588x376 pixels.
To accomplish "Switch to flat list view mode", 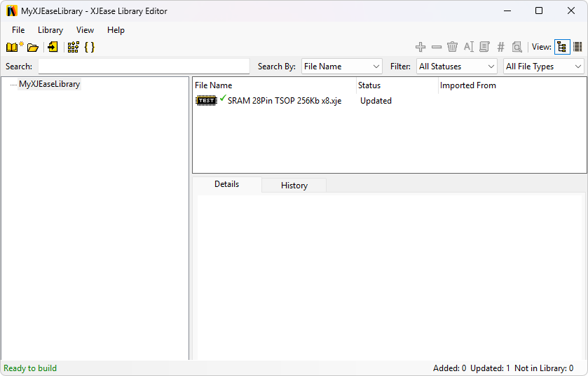I will tap(577, 47).
